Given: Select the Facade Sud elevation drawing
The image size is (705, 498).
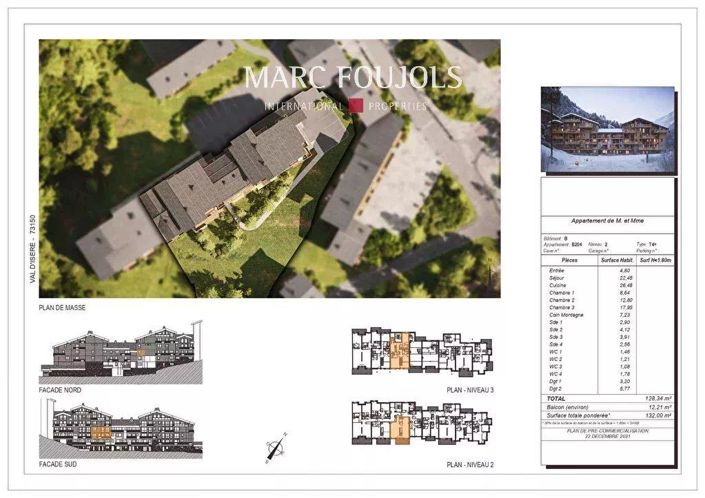Looking at the screenshot, I should click(120, 430).
